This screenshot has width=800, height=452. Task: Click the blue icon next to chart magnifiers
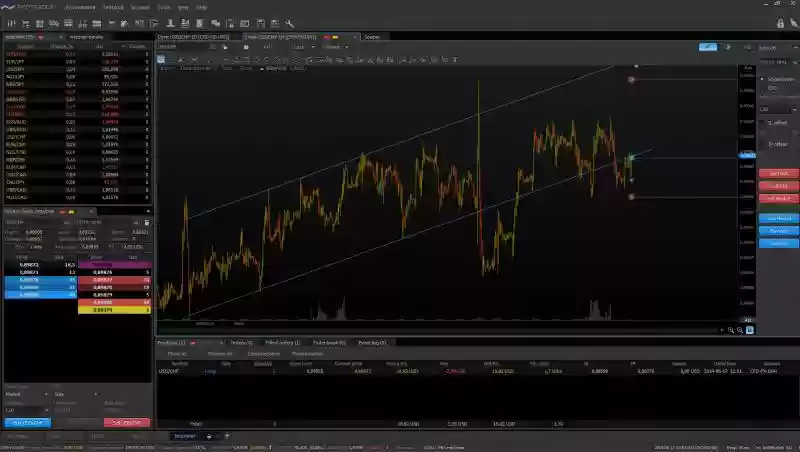click(x=749, y=330)
